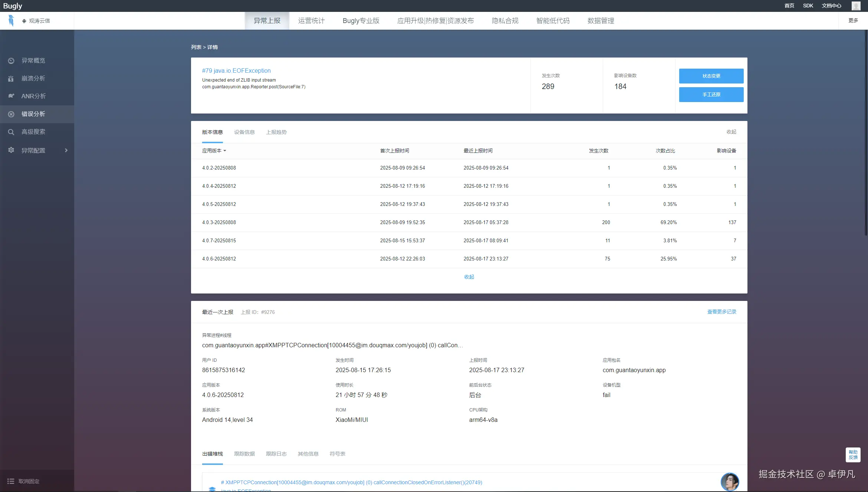Open 文档中心 link in top bar

(x=832, y=6)
